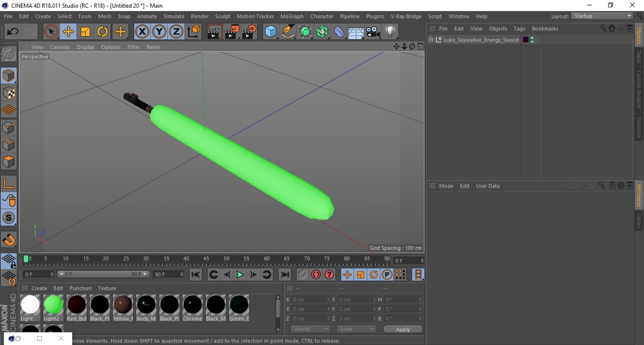Select the Light2 green material
This screenshot has height=345, width=644.
pyautogui.click(x=53, y=308)
